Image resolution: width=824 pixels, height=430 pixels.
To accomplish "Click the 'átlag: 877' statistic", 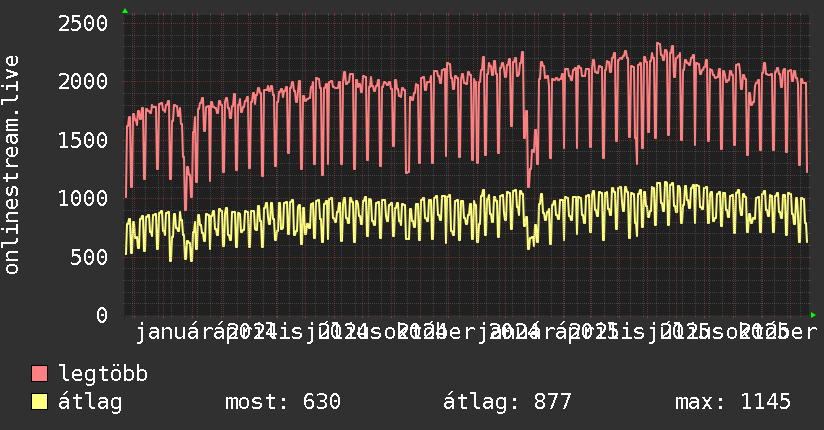I will point(507,402).
